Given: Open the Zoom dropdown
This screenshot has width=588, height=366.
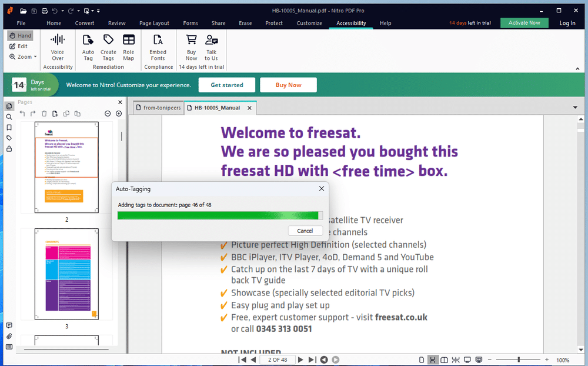Looking at the screenshot, I should click(x=23, y=56).
